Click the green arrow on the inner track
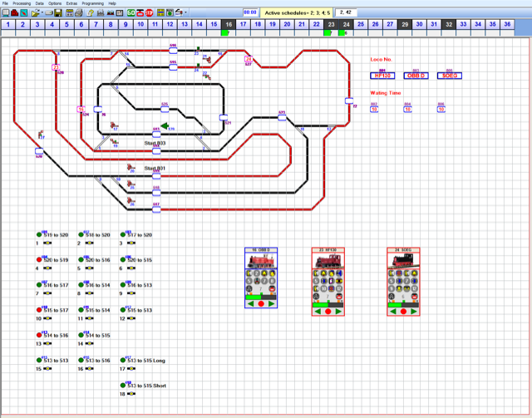The height and width of the screenshot is (418, 532). click(165, 127)
